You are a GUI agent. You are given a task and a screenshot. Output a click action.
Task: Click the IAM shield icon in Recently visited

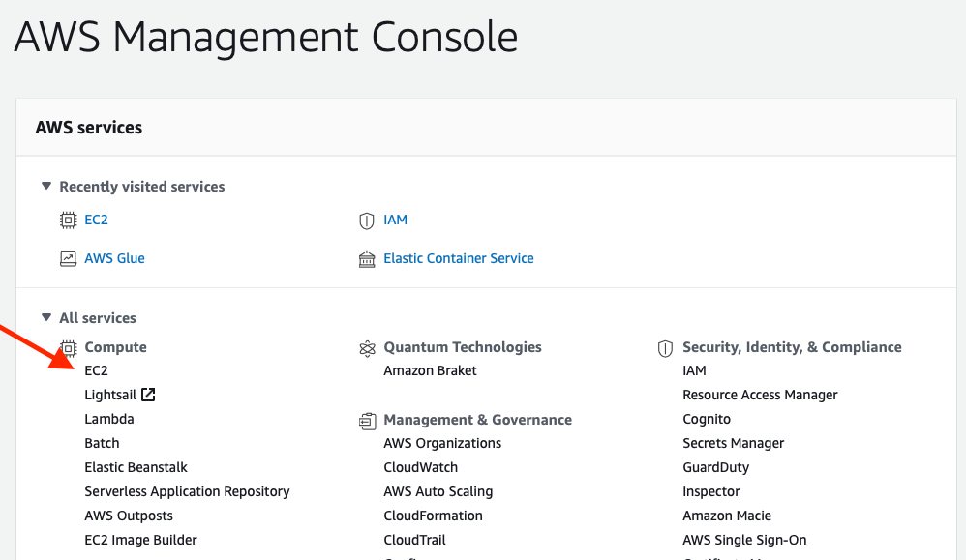(x=367, y=221)
